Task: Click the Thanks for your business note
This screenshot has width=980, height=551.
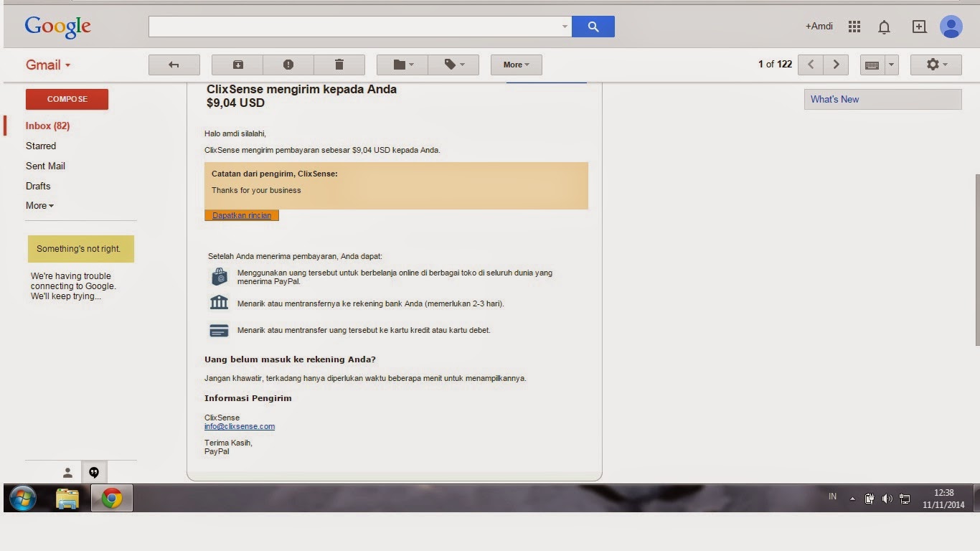Action: click(256, 190)
